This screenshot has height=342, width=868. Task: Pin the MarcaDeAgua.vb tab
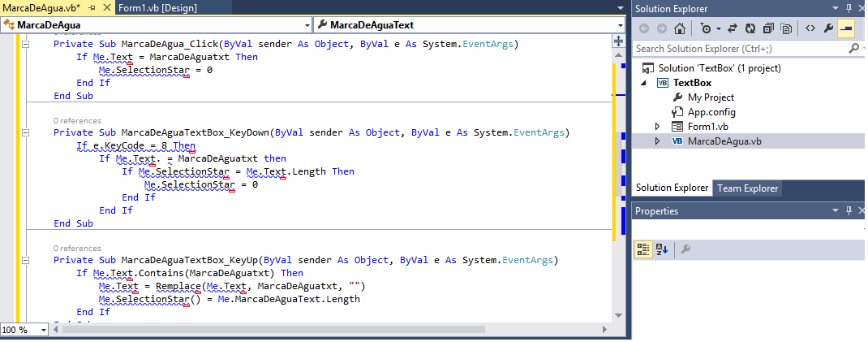[92, 8]
